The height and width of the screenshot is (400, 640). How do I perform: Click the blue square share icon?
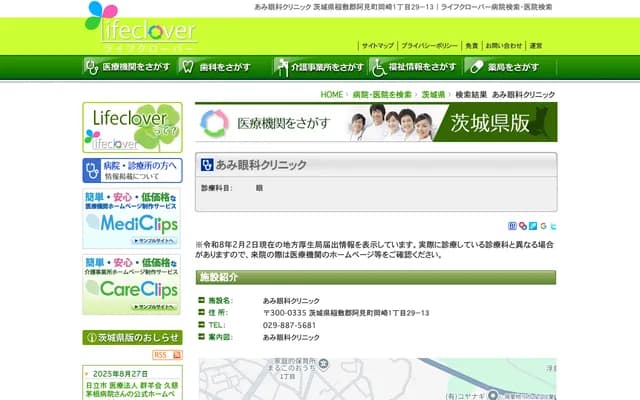tap(533, 226)
